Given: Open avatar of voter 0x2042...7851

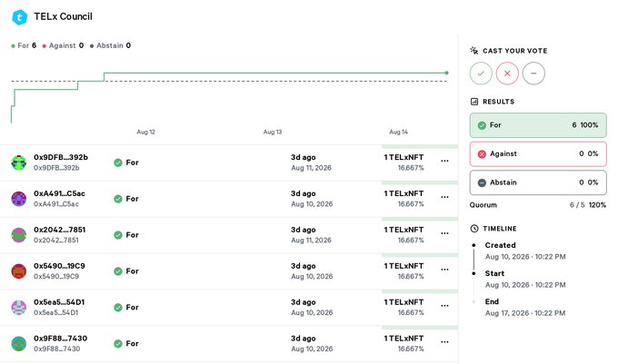Looking at the screenshot, I should pyautogui.click(x=18, y=235).
